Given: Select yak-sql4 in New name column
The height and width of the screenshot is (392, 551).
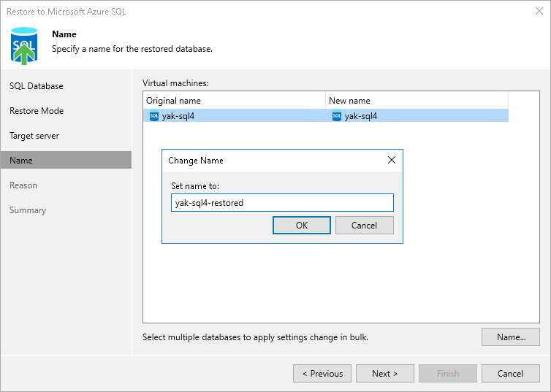Looking at the screenshot, I should point(361,116).
